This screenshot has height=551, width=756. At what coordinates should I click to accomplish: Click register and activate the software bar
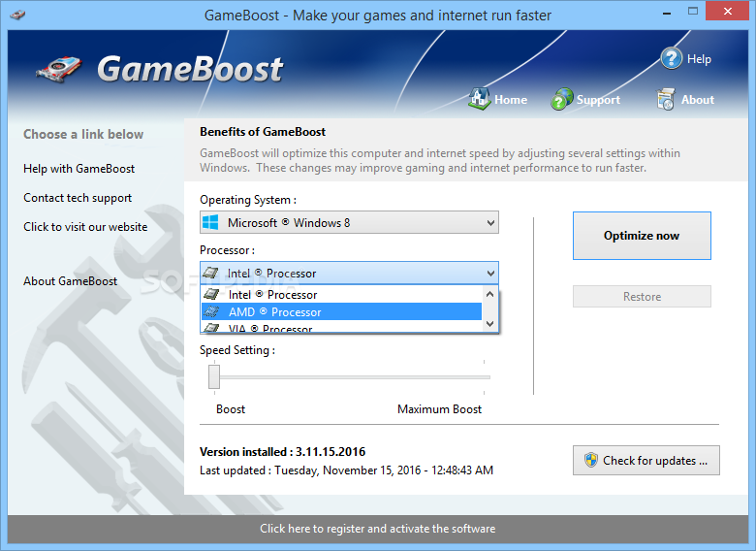378,529
